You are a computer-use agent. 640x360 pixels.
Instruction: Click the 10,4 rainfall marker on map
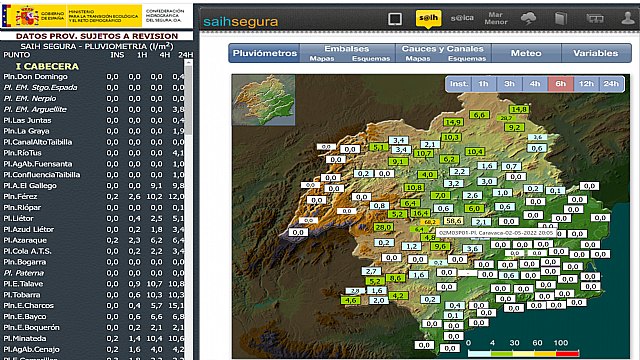tap(475, 151)
